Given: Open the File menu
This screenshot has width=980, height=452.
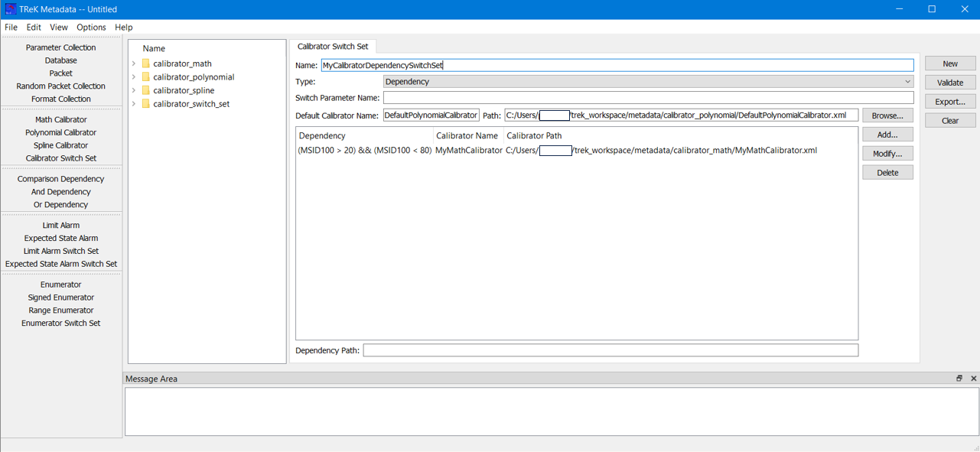Looking at the screenshot, I should (x=11, y=27).
